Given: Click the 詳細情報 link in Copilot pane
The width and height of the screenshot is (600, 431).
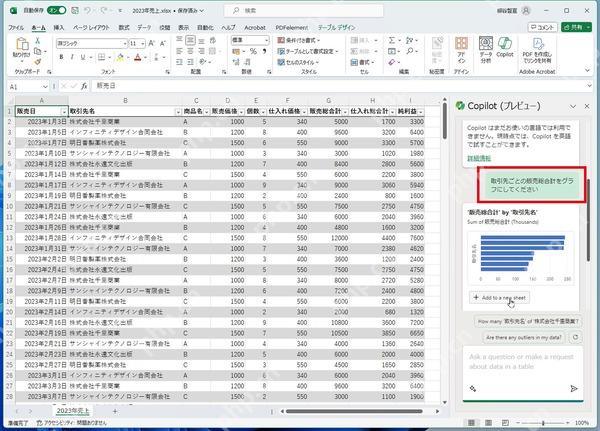Looking at the screenshot, I should (x=479, y=158).
